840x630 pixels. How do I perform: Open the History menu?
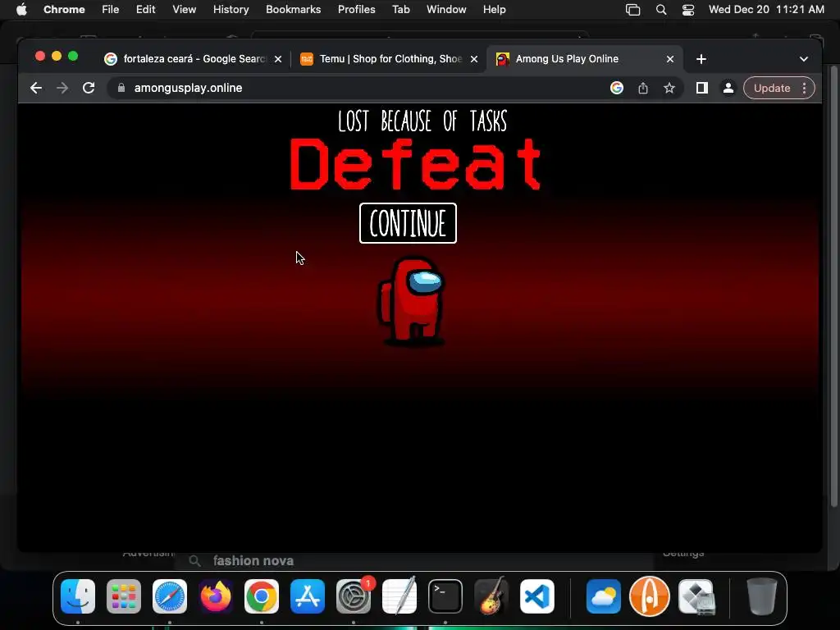tap(231, 10)
